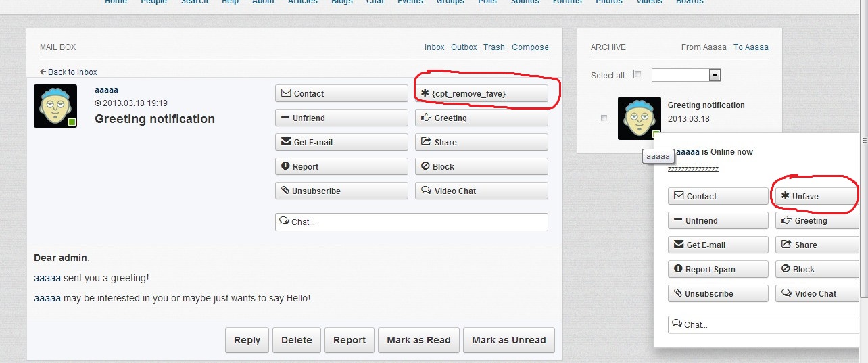Click the {cpt_remove_fave} button
Image resolution: width=868 pixels, height=363 pixels.
tap(481, 93)
